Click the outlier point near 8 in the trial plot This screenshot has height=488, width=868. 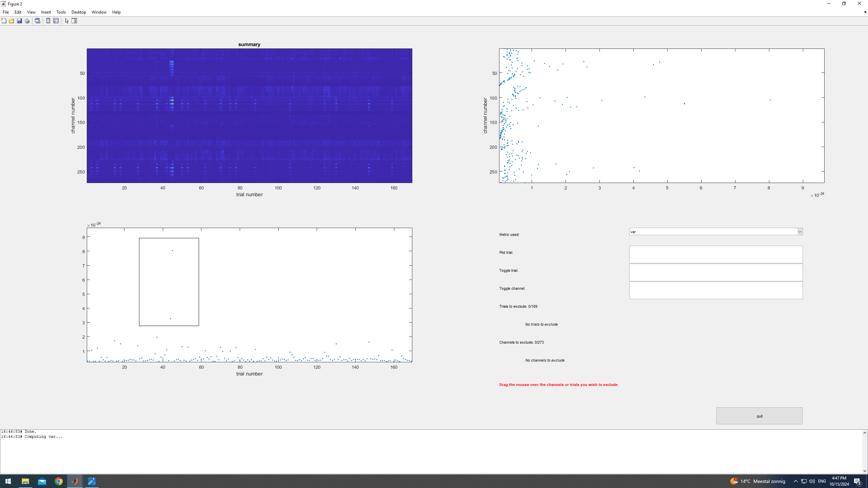(x=173, y=251)
